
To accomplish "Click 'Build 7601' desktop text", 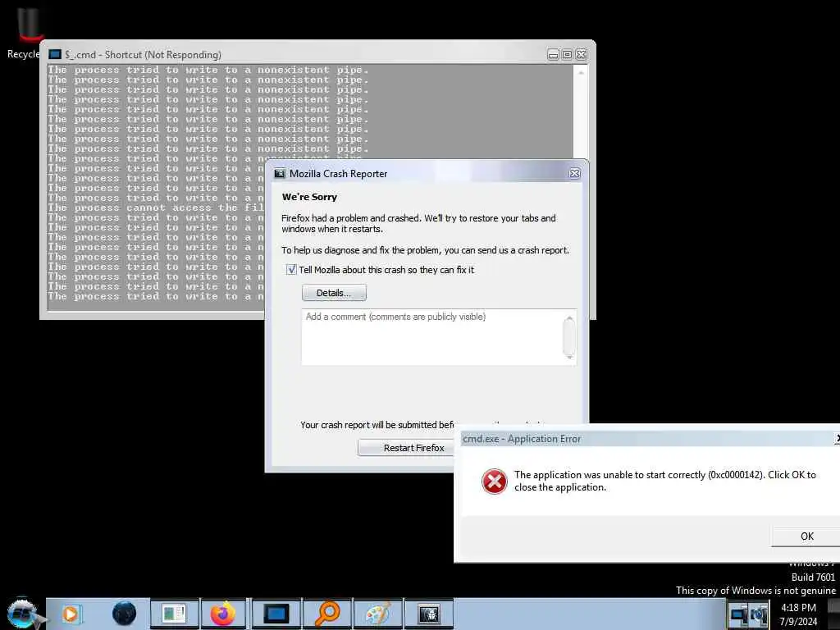I will tap(813, 577).
